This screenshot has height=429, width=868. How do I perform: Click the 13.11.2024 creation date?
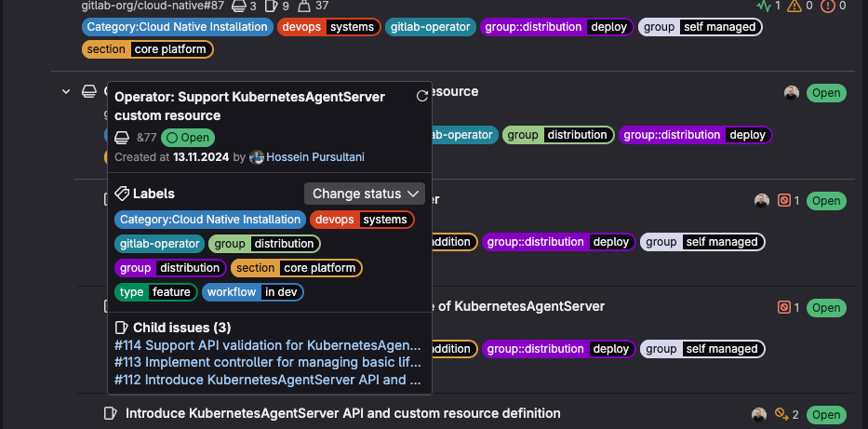pyautogui.click(x=201, y=157)
